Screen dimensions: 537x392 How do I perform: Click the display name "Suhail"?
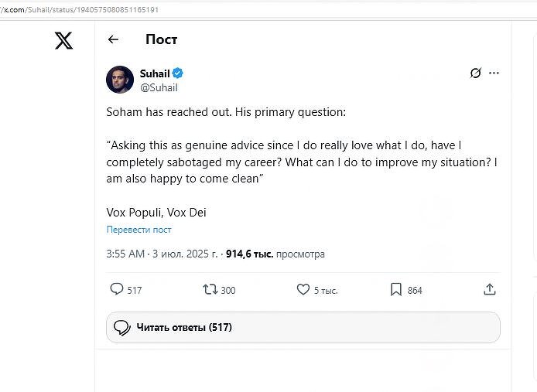pyautogui.click(x=155, y=73)
